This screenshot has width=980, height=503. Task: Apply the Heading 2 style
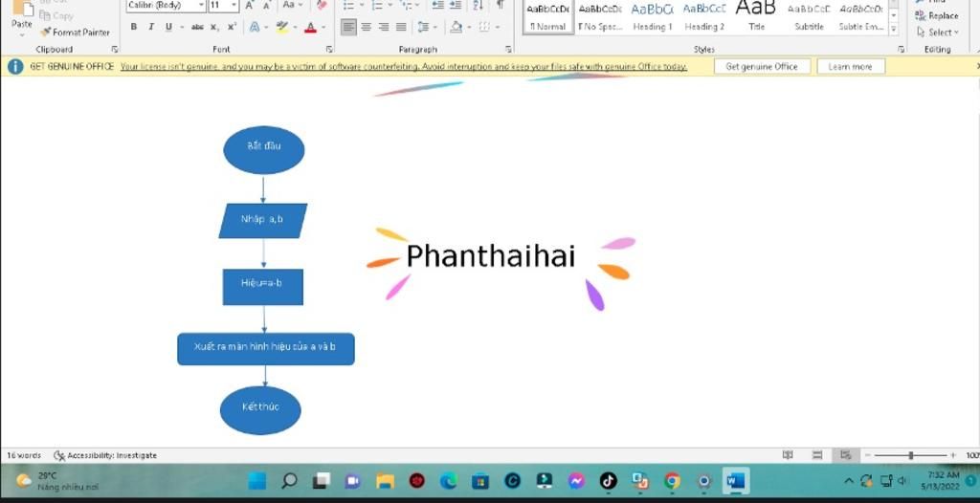704,17
